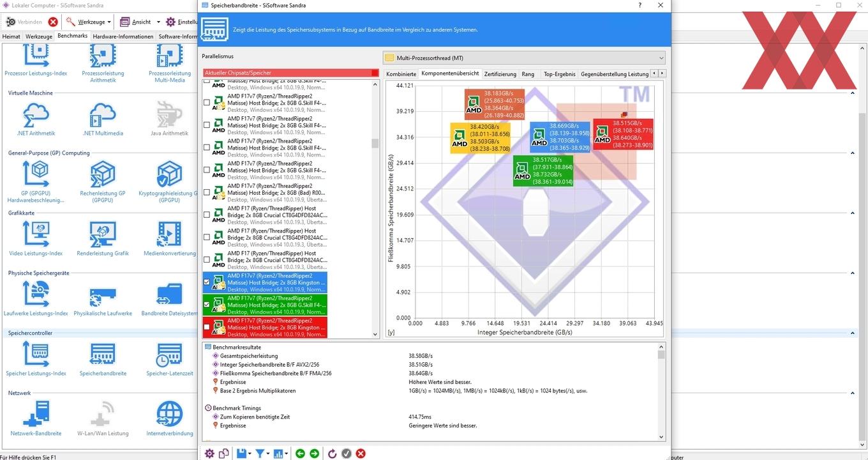
Task: Click red swatch in Aktueller Chipsatz/Speicher header
Action: point(375,73)
